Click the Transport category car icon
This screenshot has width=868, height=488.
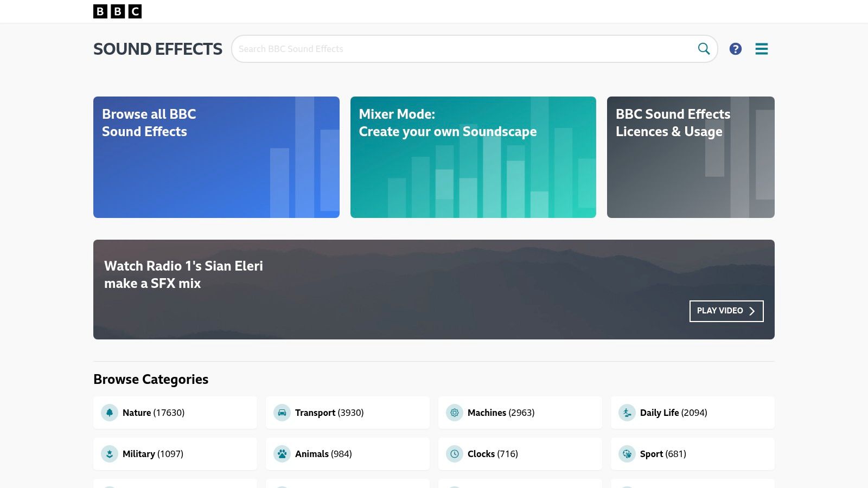tap(282, 413)
